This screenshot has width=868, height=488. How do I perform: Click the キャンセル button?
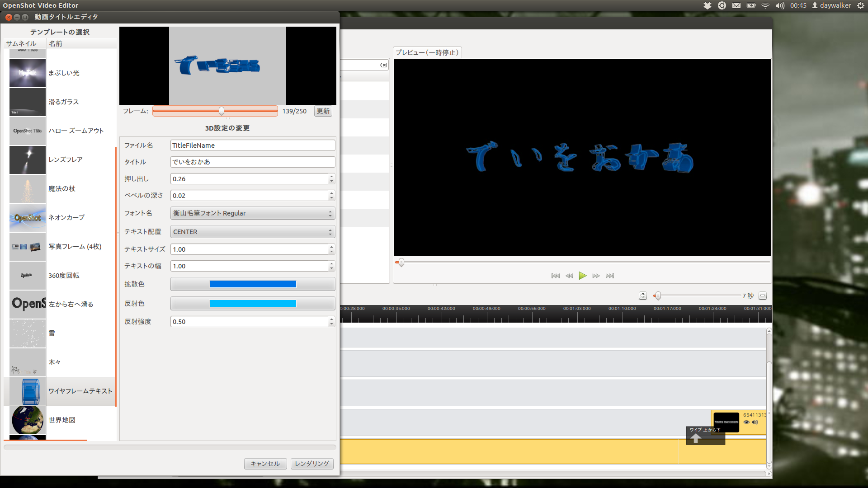click(x=264, y=463)
